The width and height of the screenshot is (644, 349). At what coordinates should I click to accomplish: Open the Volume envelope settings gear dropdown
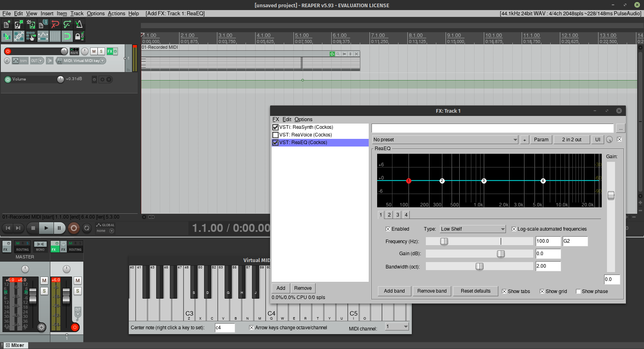pyautogui.click(x=105, y=79)
